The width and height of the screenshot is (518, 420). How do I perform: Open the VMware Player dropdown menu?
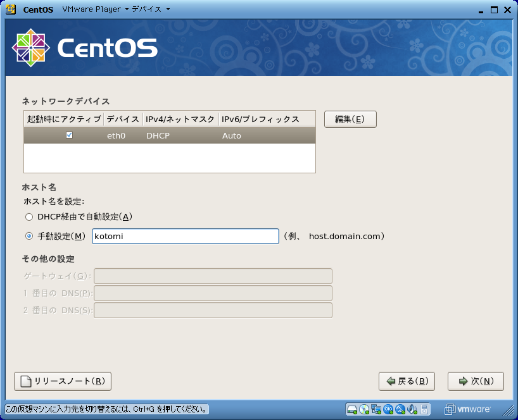[x=95, y=9]
